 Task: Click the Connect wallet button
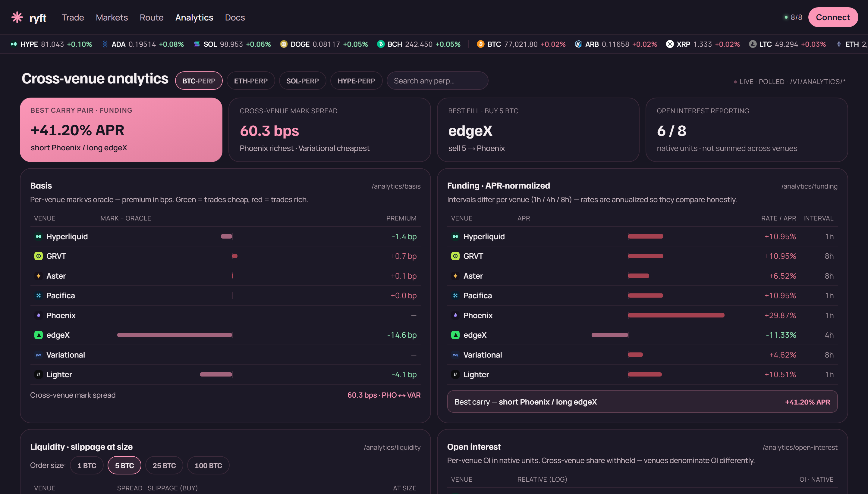[x=833, y=17]
